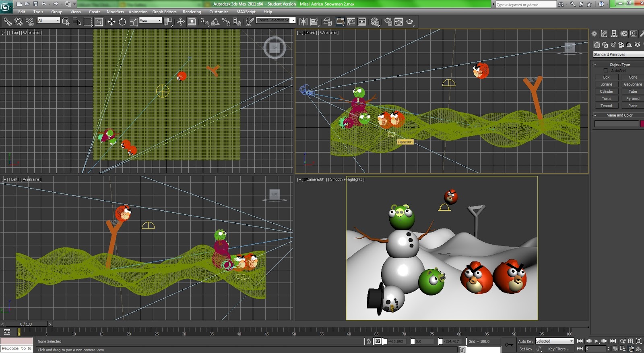Open the Motion command panel
The width and height of the screenshot is (644, 353).
[x=624, y=34]
